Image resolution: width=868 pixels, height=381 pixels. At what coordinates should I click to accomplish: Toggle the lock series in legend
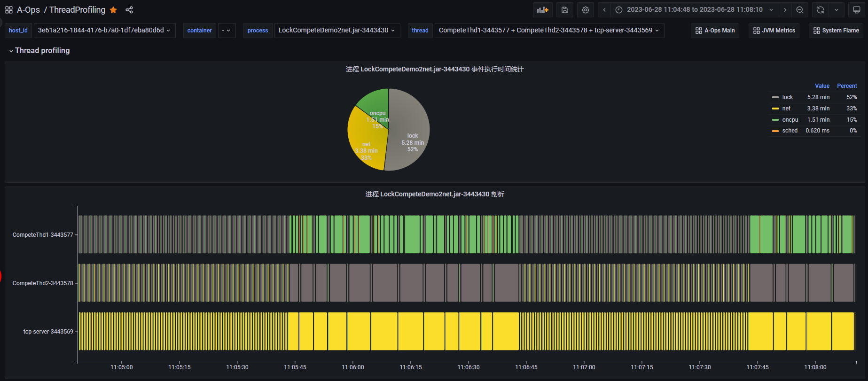point(787,97)
